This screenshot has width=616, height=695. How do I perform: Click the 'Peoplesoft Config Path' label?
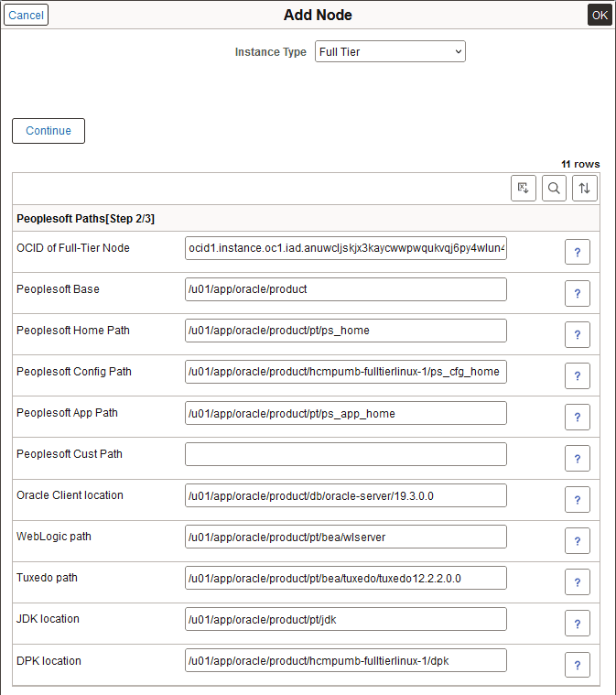[74, 372]
